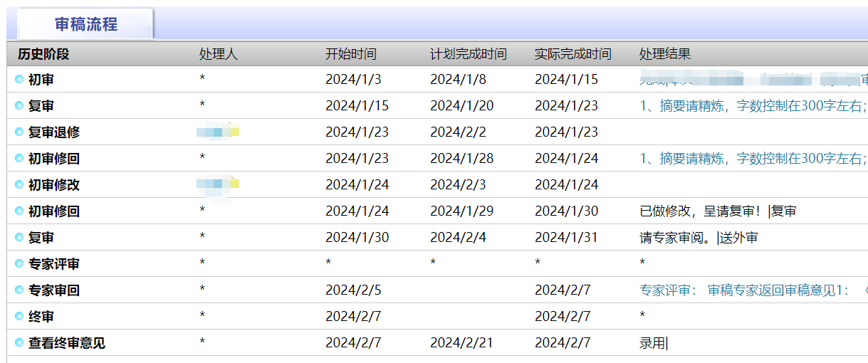This screenshot has width=868, height=363.
Task: Click the bullet icon beside 初审
Action: 19,80
